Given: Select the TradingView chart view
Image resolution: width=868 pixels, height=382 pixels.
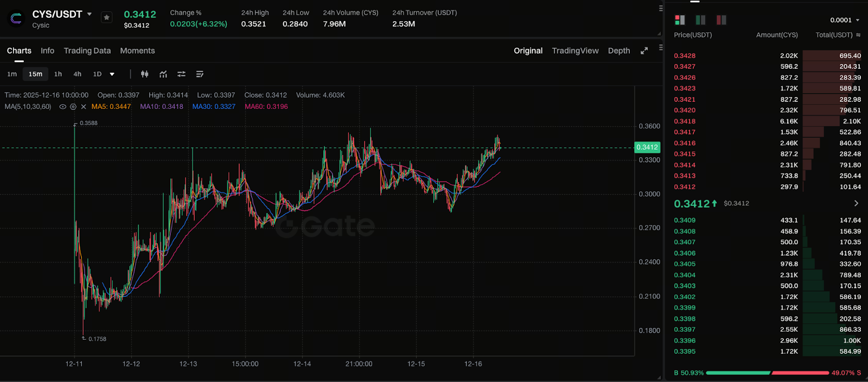Looking at the screenshot, I should (575, 50).
